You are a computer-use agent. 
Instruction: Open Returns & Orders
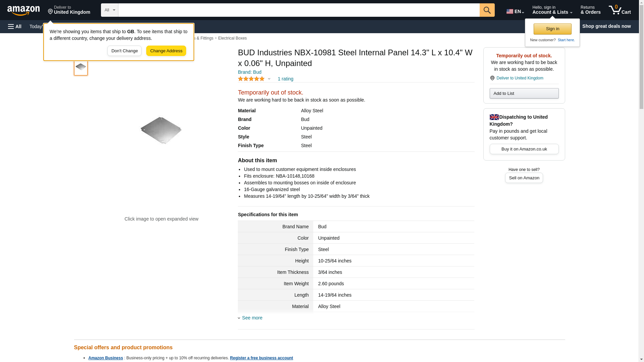[x=590, y=10]
